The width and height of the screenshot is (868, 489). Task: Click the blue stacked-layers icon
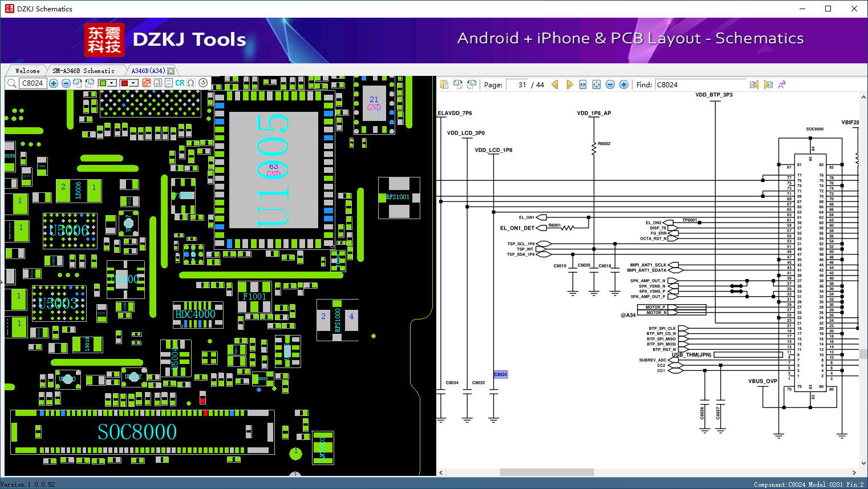169,83
